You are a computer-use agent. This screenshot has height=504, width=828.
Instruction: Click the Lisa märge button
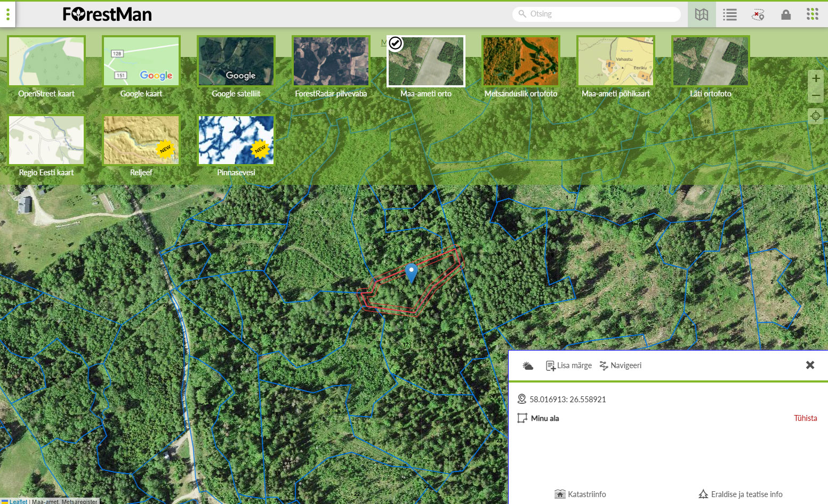coord(569,365)
